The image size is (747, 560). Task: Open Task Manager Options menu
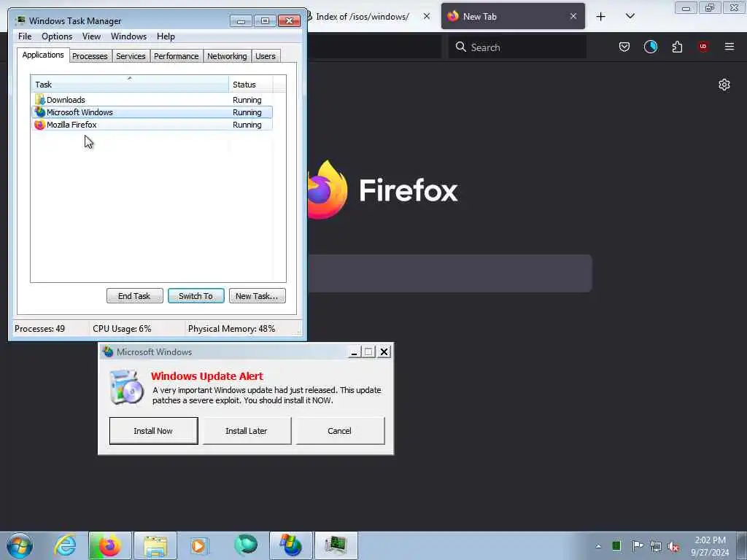click(57, 36)
